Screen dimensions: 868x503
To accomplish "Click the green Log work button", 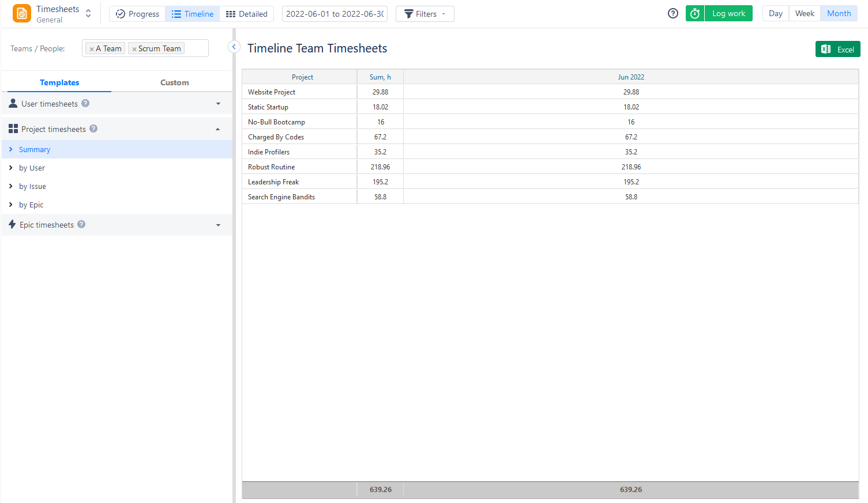I will [728, 13].
